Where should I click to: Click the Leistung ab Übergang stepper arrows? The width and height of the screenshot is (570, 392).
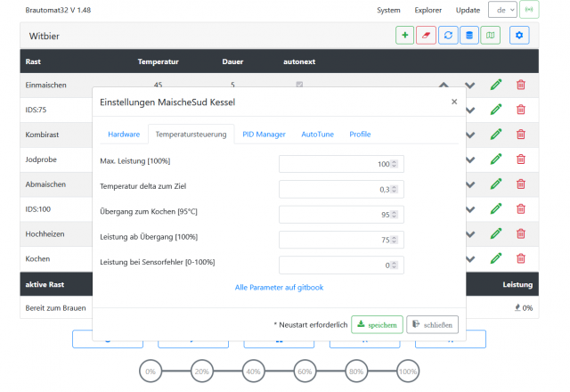(x=394, y=240)
